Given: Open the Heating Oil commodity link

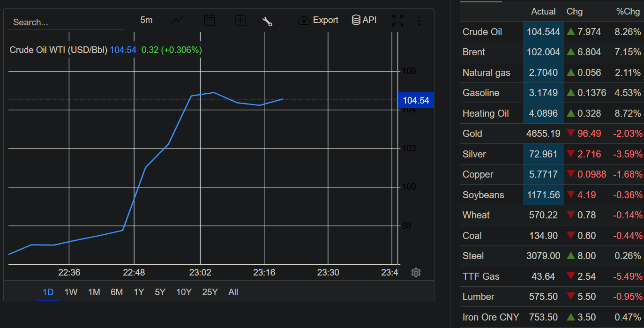Looking at the screenshot, I should click(x=486, y=113).
